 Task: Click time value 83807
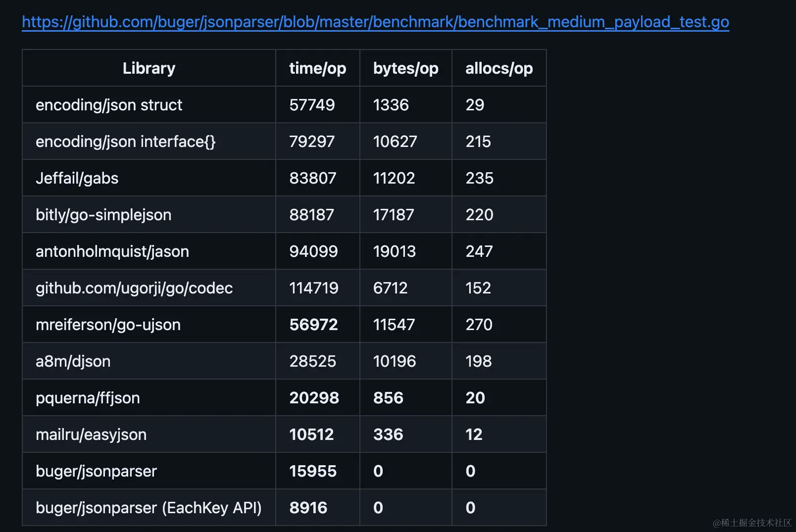(x=313, y=178)
